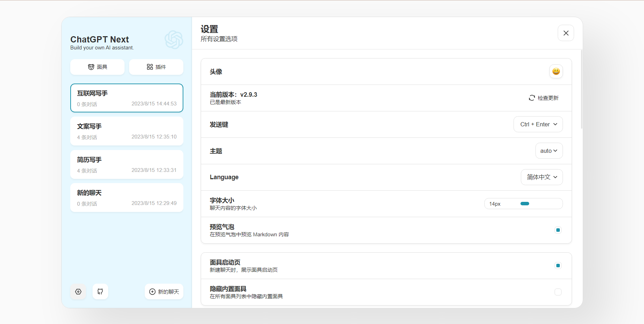Viewport: 644px width, 324px height.
Task: Close settings with the X button
Action: (x=566, y=33)
